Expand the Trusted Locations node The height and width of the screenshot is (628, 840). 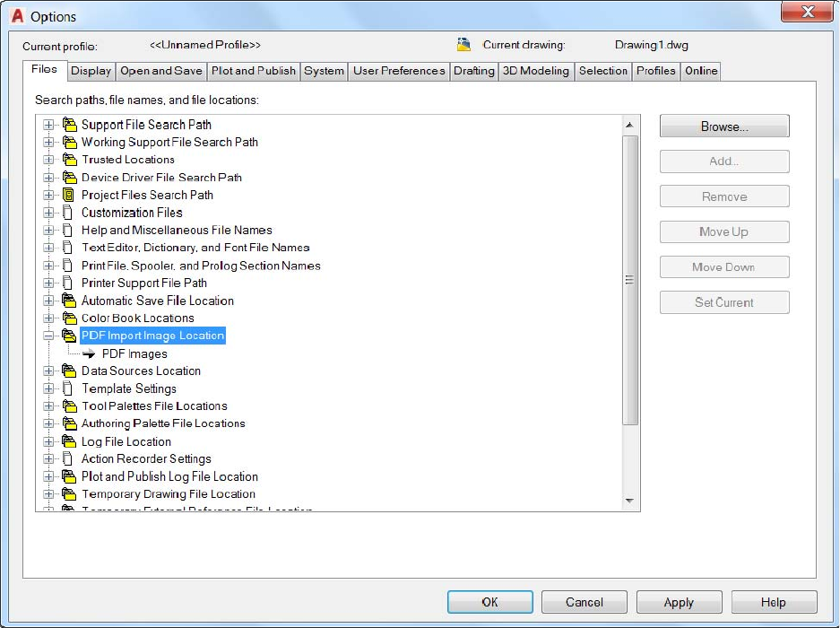pyautogui.click(x=48, y=160)
